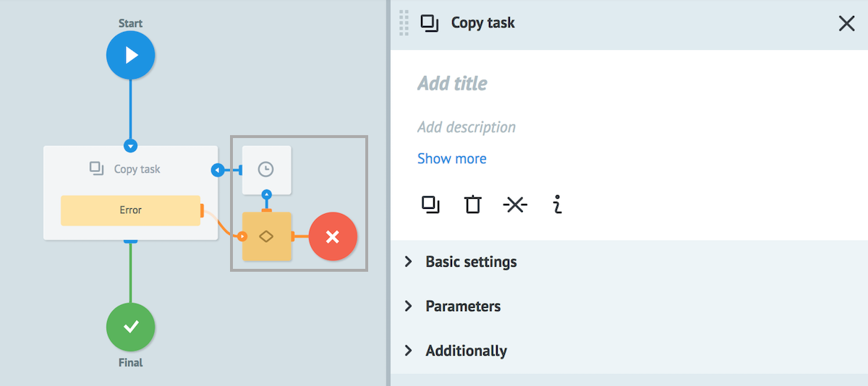
Task: Click the Start label text
Action: click(131, 23)
